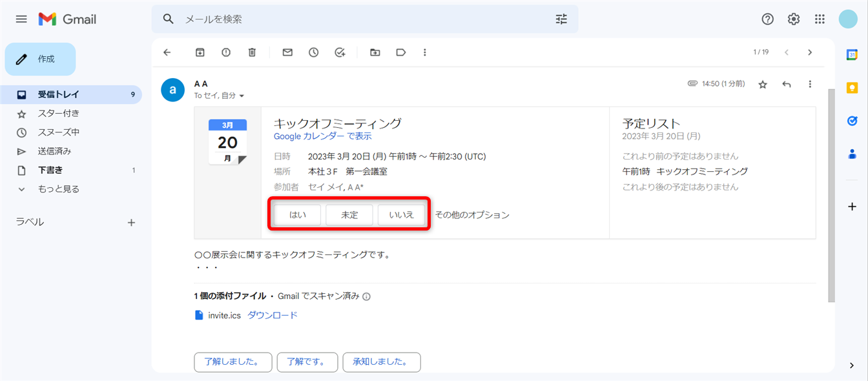Respond はい to the meeting invitation
The image size is (868, 381).
(298, 215)
